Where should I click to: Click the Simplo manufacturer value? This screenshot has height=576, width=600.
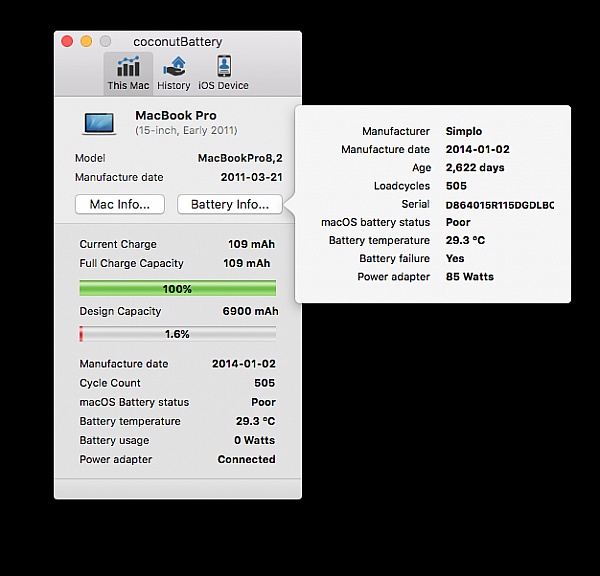463,131
